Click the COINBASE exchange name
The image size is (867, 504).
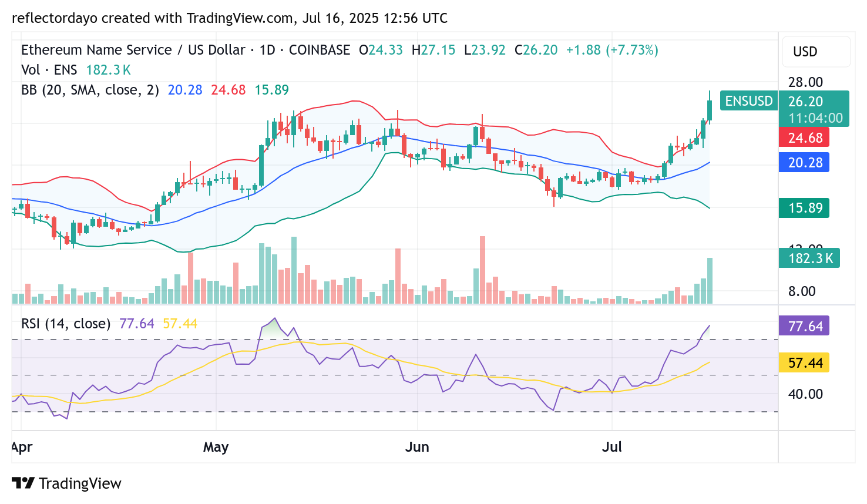320,50
